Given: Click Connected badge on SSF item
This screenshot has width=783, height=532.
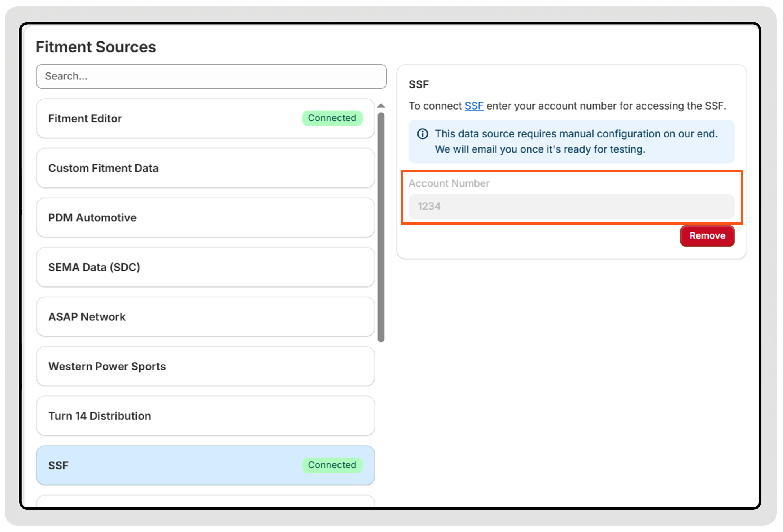Looking at the screenshot, I should click(x=332, y=465).
